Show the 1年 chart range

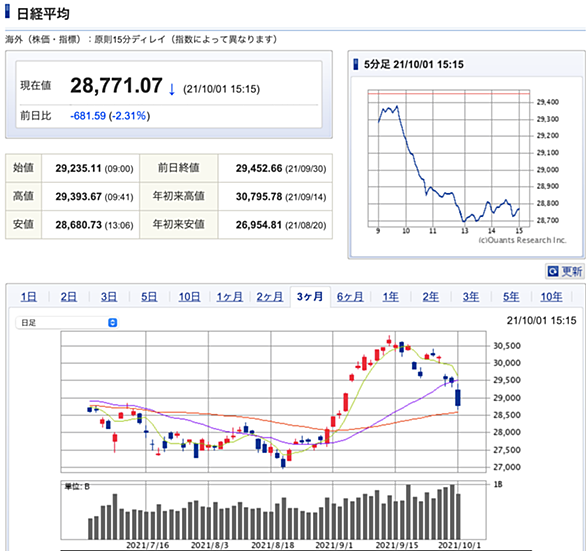pyautogui.click(x=390, y=297)
